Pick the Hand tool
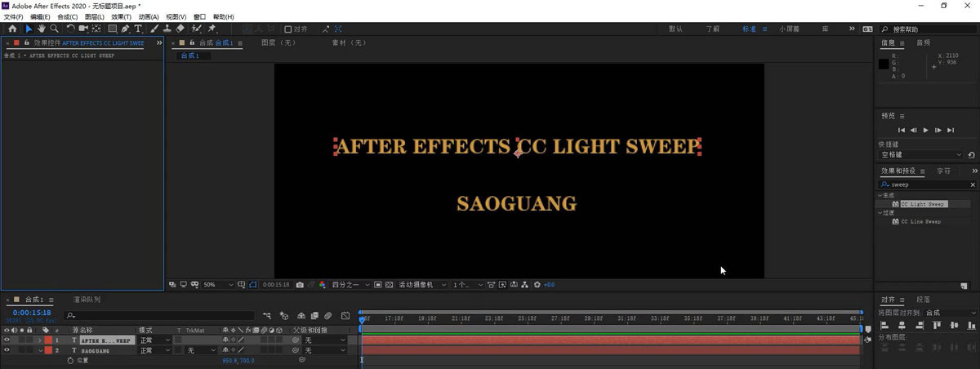The width and height of the screenshot is (980, 369). point(42,29)
